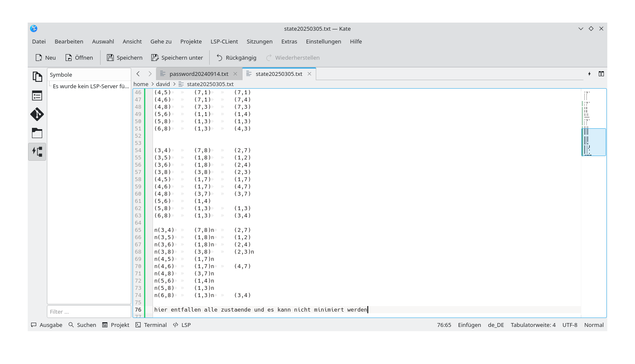The width and height of the screenshot is (635, 364).
Task: Click the left tab navigation chevron
Action: pyautogui.click(x=138, y=73)
